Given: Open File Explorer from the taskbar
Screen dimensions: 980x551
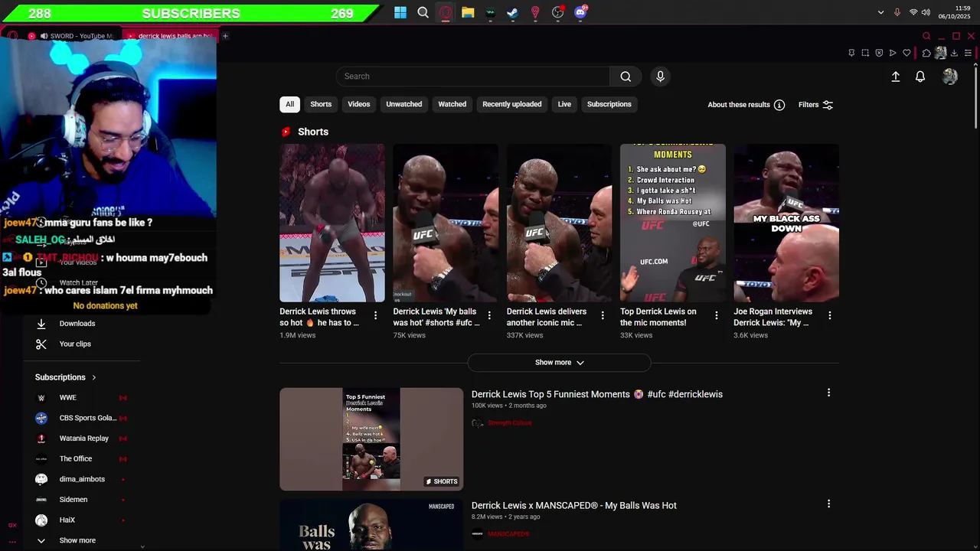Looking at the screenshot, I should coord(468,12).
